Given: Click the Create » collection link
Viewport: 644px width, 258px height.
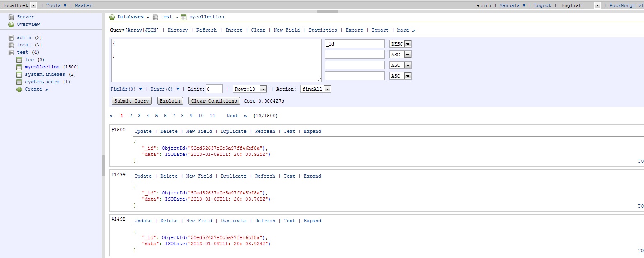Looking at the screenshot, I should click(36, 89).
